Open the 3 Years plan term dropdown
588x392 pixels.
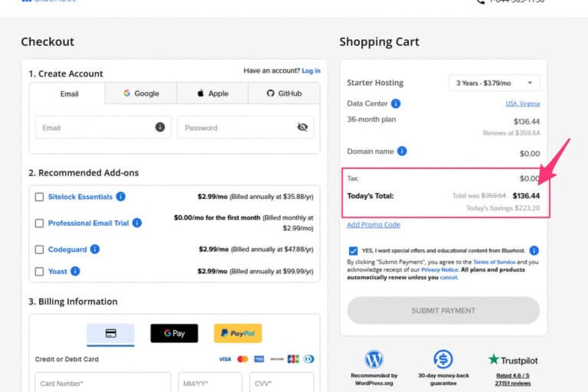494,83
